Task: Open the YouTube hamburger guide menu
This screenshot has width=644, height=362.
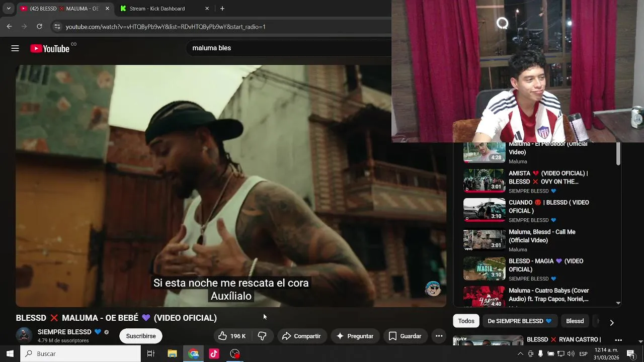Action: [15, 48]
